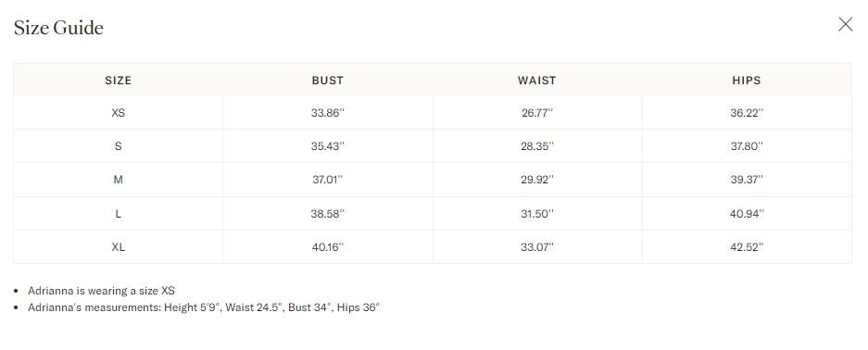Click the SIZE column header
This screenshot has height=350, width=868.
pyautogui.click(x=118, y=81)
